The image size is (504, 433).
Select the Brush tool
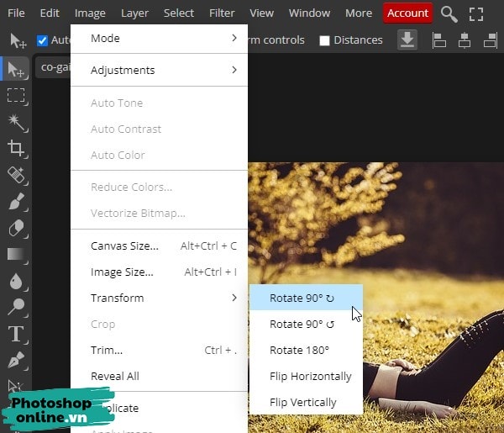(x=16, y=202)
